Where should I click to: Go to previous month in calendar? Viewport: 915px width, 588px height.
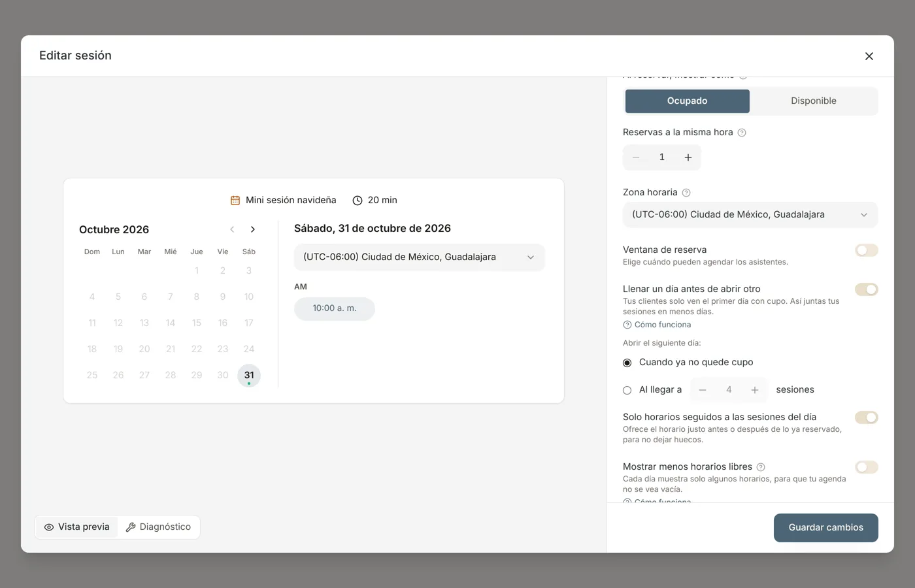coord(232,229)
